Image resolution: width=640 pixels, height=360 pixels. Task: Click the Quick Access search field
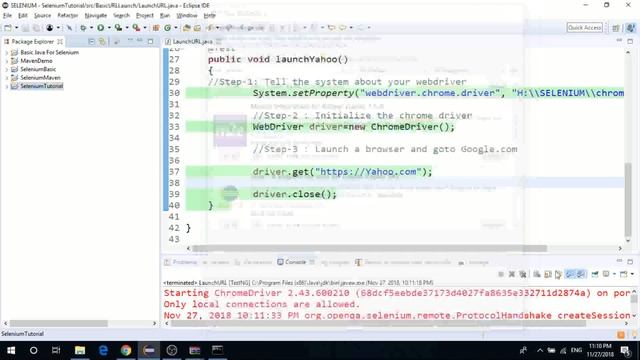(584, 28)
